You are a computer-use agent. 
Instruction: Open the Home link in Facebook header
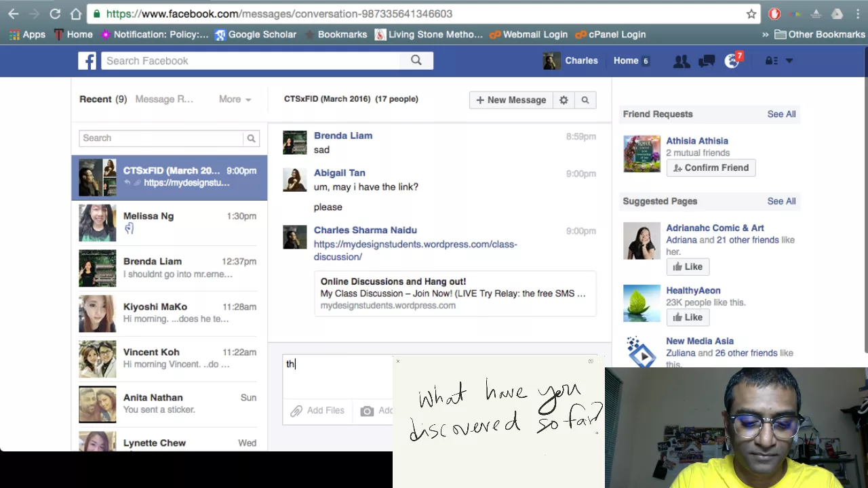click(x=626, y=60)
